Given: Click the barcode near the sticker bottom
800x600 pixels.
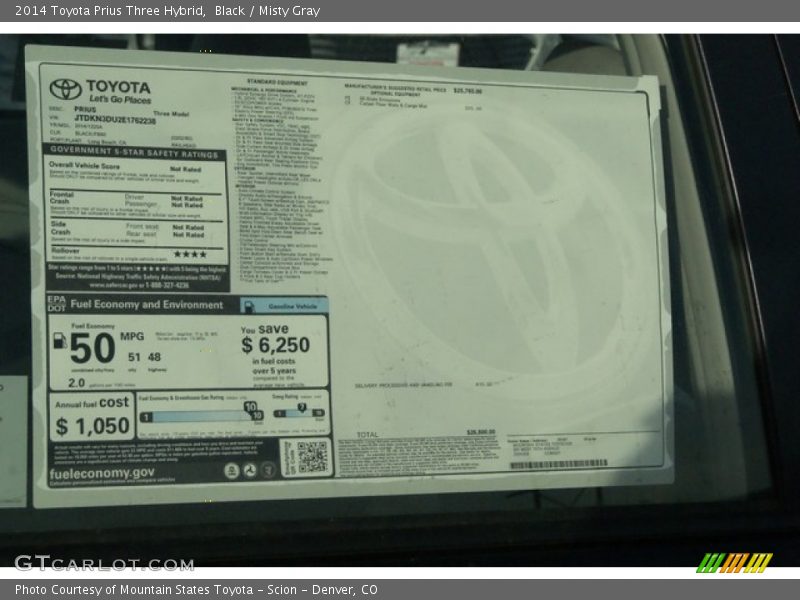Looking at the screenshot, I should coord(559,464).
